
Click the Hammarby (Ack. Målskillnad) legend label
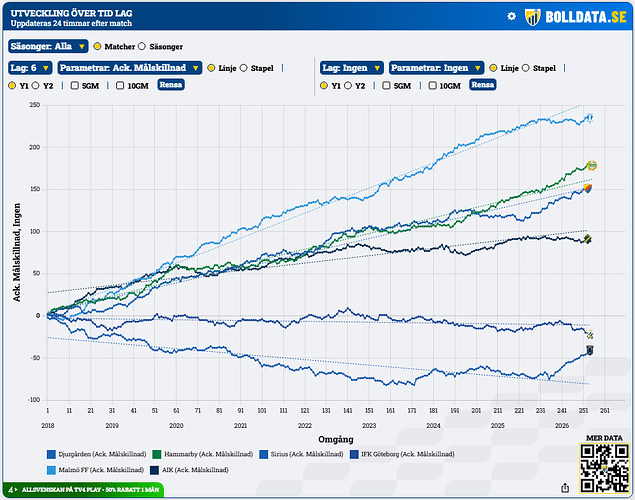[x=209, y=454]
